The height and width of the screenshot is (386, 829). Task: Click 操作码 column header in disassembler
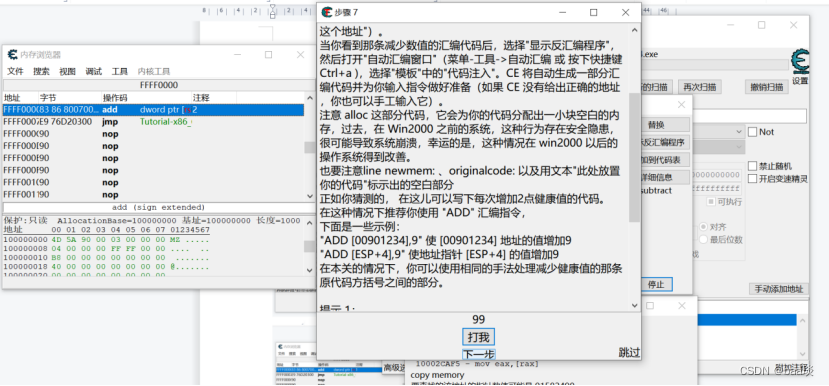click(x=146, y=98)
